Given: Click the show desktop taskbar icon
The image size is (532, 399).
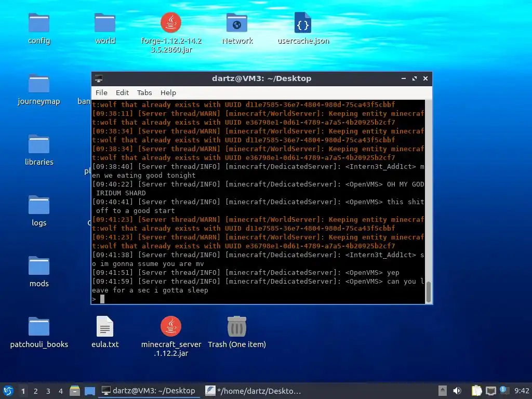Looking at the screenshot, I should pyautogui.click(x=89, y=391).
